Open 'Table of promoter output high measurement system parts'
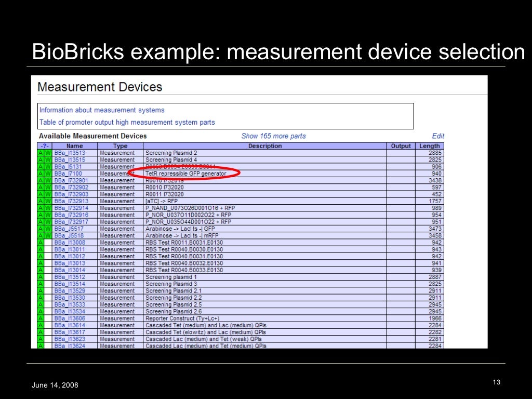Viewport: 532px width, 399px height. 127,123
